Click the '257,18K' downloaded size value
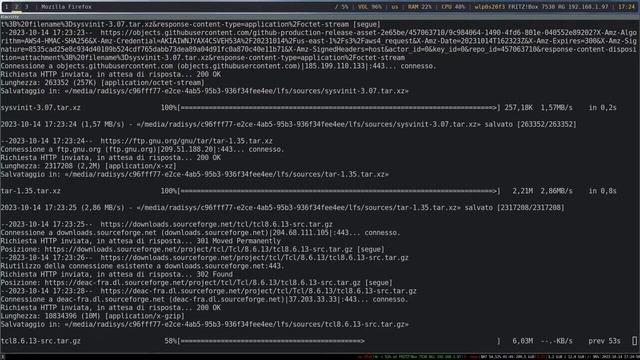Screen dimensions: 640x360 (518, 108)
